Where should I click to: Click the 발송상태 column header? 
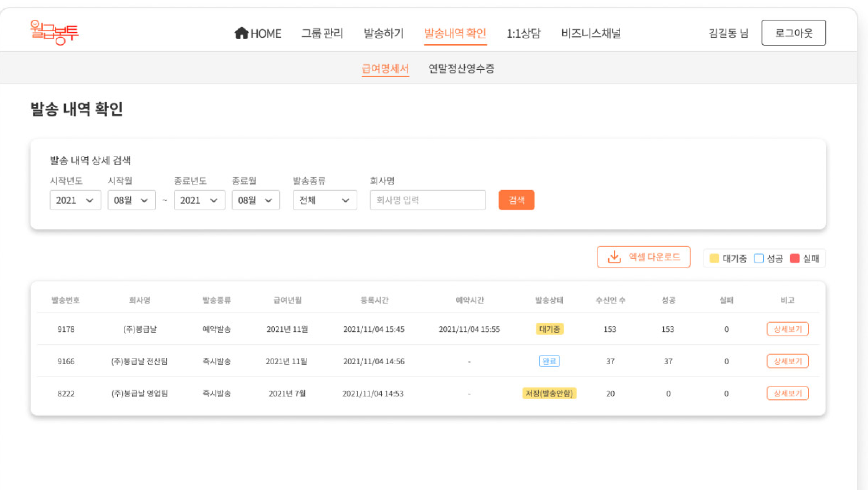point(549,300)
